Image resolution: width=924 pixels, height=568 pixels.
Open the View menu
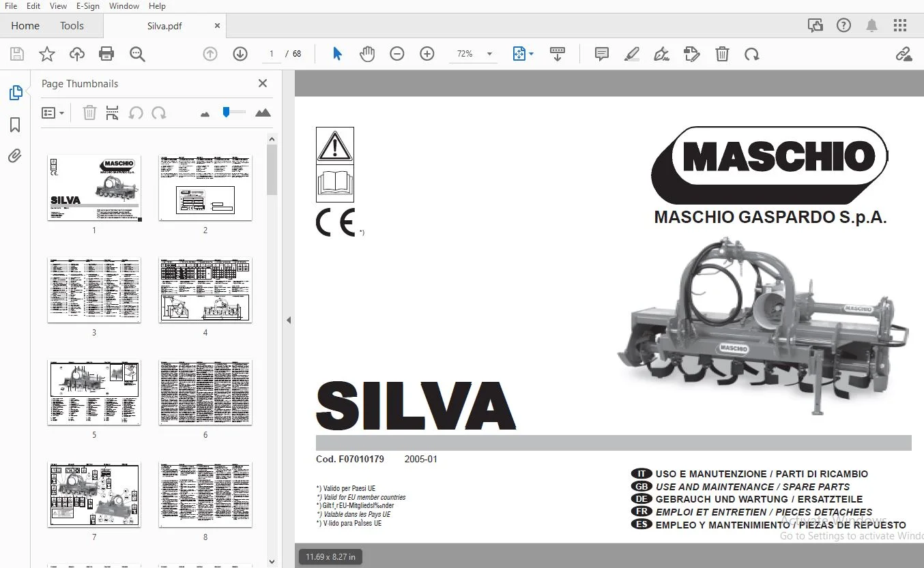[x=59, y=6]
